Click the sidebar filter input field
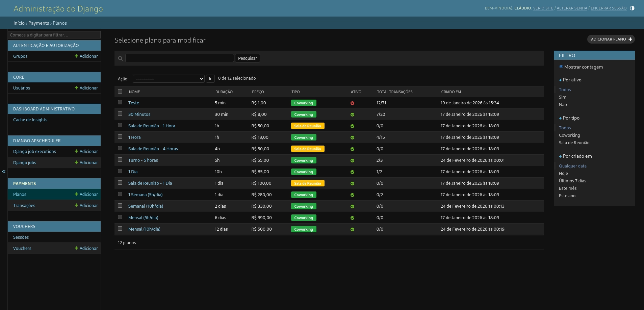The width and height of the screenshot is (644, 310). coord(54,35)
